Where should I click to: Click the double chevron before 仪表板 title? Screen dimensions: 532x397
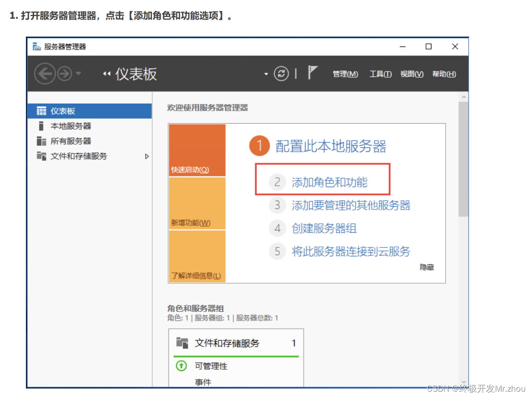(106, 74)
